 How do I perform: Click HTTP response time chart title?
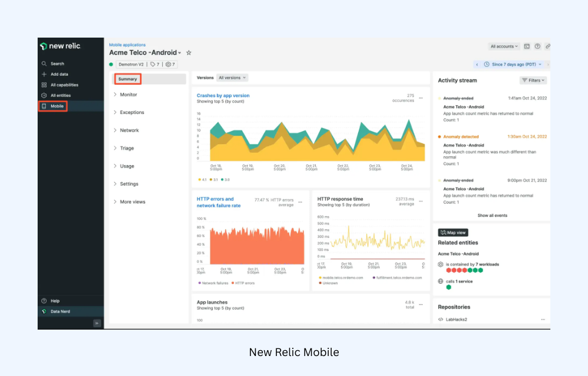(x=340, y=199)
